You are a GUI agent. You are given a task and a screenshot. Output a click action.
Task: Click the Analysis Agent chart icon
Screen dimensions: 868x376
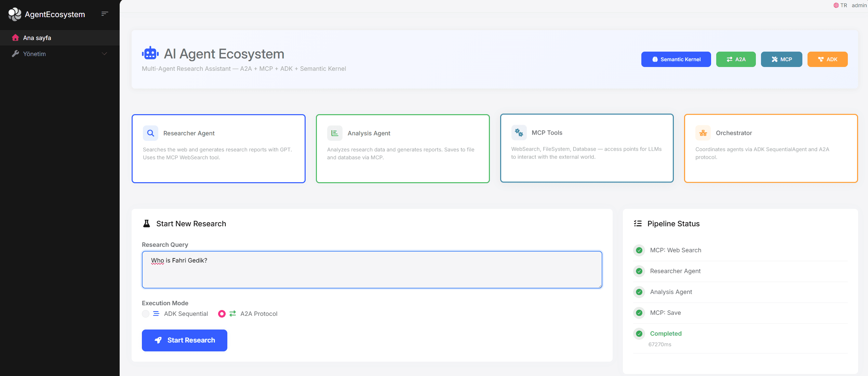(x=335, y=133)
